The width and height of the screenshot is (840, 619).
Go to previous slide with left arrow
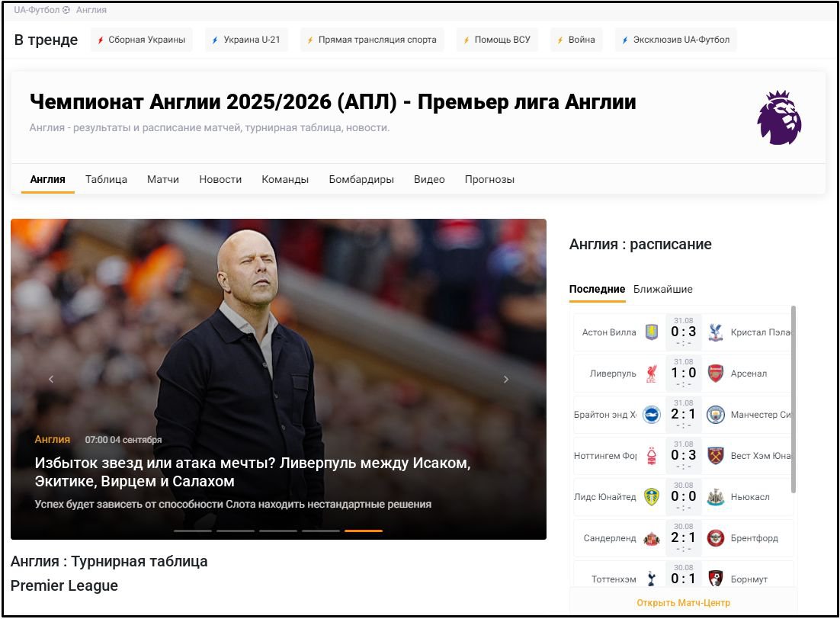51,380
